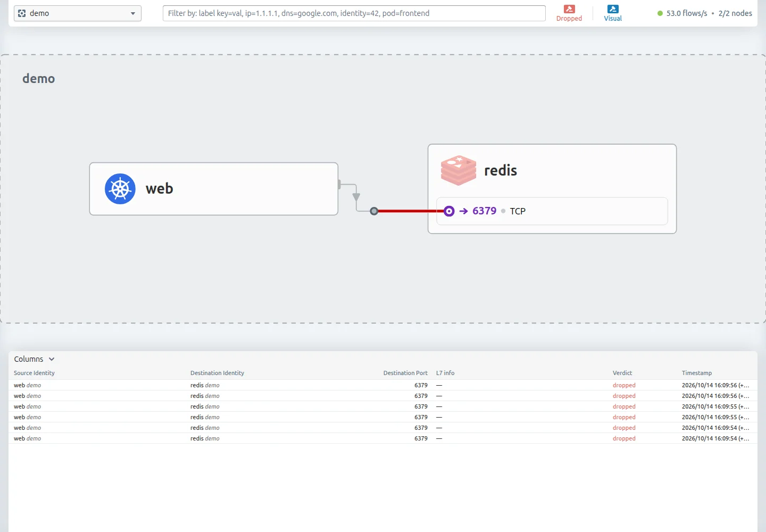This screenshot has width=766, height=532.
Task: Click the purple endpoint circle for port 6379
Action: tap(449, 211)
